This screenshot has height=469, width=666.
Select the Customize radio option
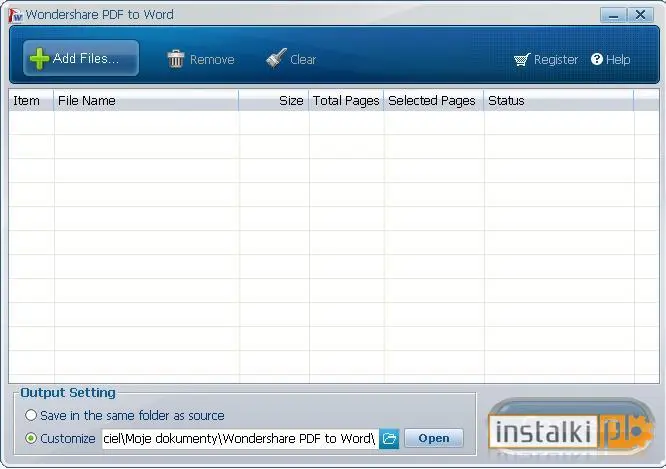(x=31, y=438)
